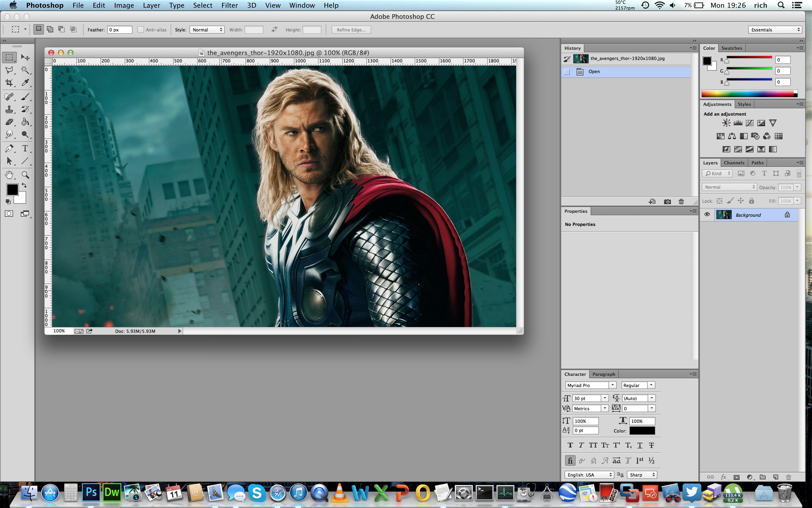This screenshot has height=508, width=812.
Task: Open the Layer menu
Action: (x=151, y=5)
